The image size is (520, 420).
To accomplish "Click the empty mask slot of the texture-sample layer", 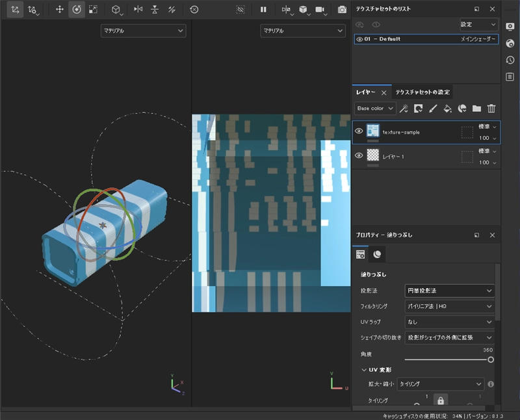I will pyautogui.click(x=467, y=132).
